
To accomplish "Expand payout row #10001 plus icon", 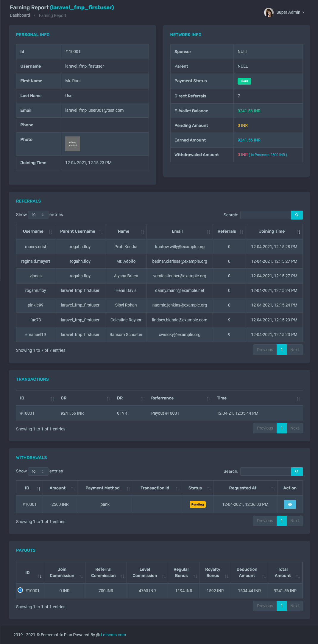I will [x=20, y=590].
